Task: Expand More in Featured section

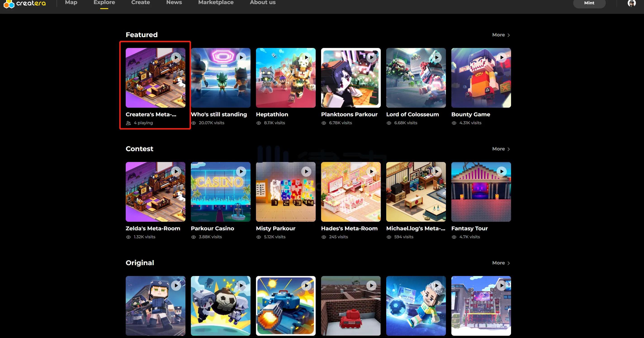Action: click(501, 35)
